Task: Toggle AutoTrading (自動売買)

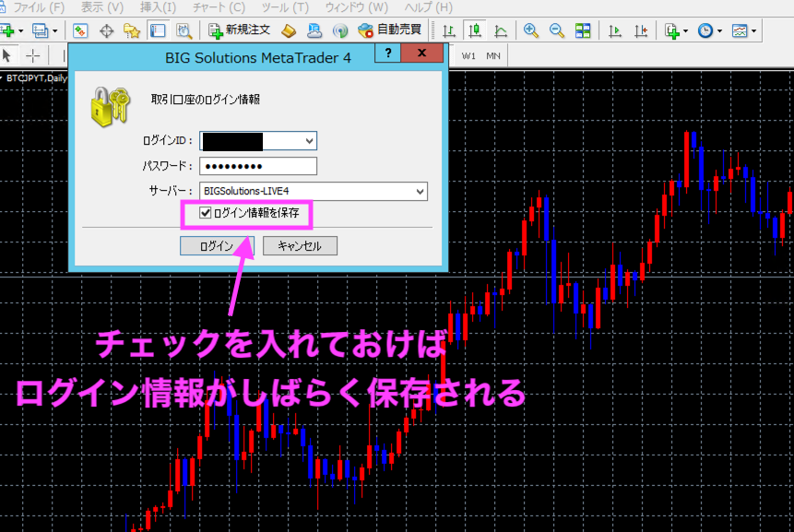Action: pos(397,30)
